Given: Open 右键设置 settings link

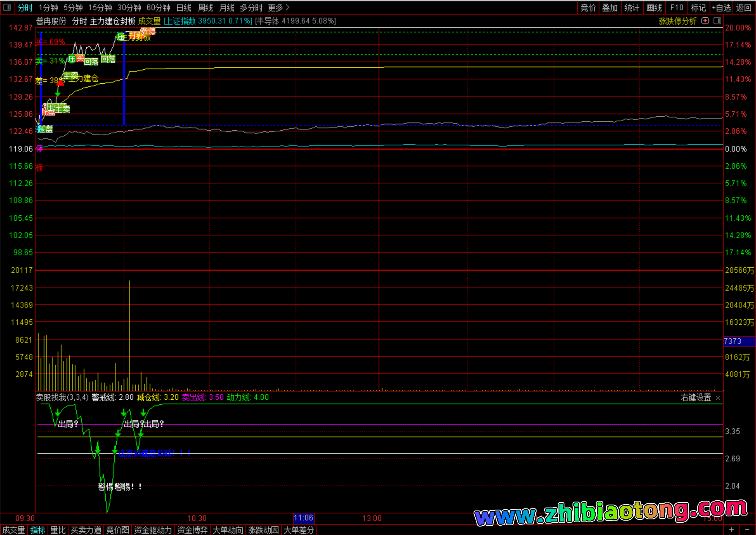Looking at the screenshot, I should click(696, 398).
